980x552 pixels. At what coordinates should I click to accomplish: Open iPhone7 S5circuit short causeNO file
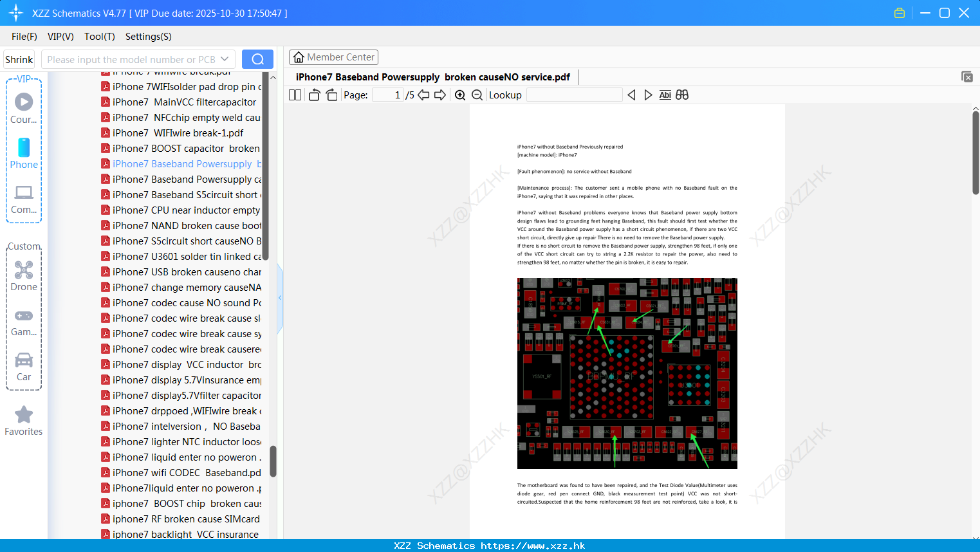click(181, 241)
